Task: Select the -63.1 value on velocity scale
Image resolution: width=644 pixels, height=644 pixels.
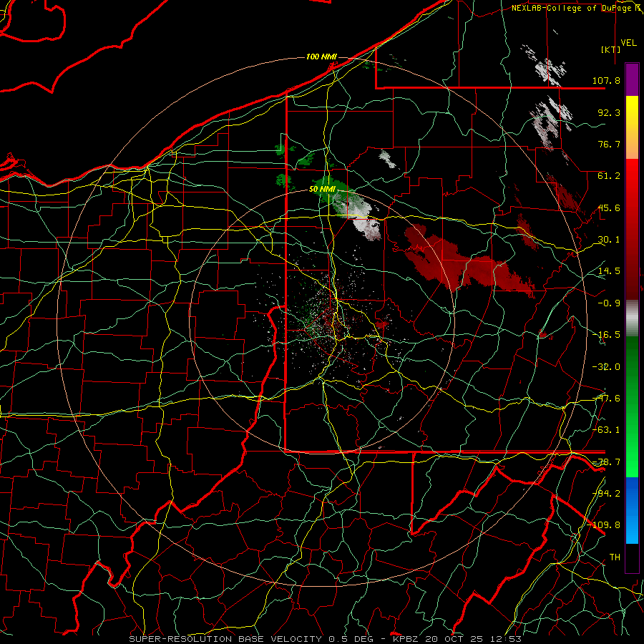Action: [x=608, y=430]
